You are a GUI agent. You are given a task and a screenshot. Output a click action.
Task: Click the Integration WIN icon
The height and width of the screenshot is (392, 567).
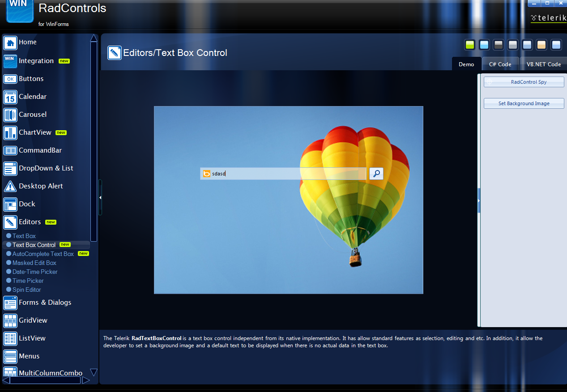tap(10, 61)
